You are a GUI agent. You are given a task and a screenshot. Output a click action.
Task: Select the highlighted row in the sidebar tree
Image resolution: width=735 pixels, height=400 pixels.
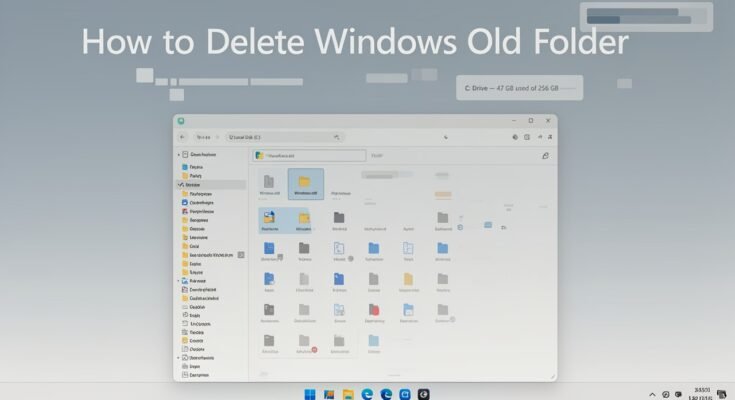pyautogui.click(x=211, y=185)
